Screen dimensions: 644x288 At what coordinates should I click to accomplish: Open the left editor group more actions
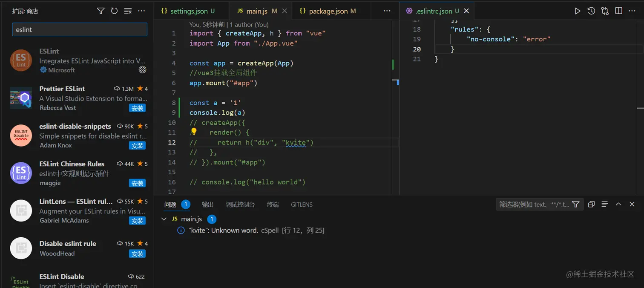coord(387,11)
